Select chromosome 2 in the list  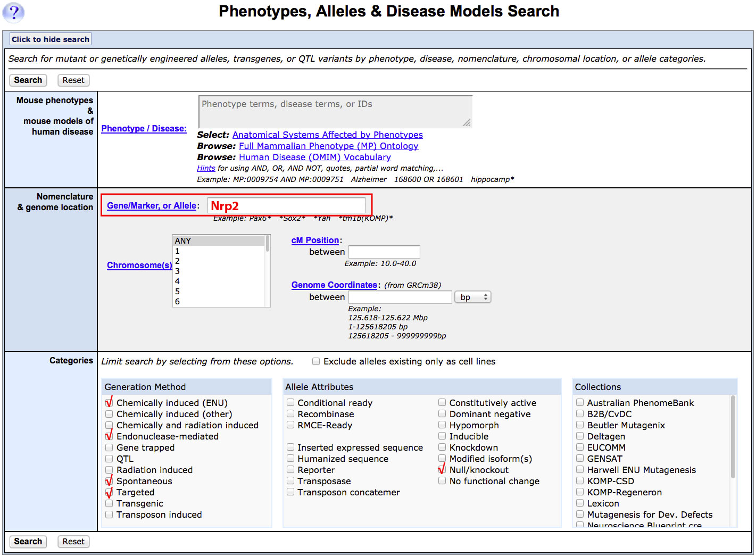click(x=219, y=261)
